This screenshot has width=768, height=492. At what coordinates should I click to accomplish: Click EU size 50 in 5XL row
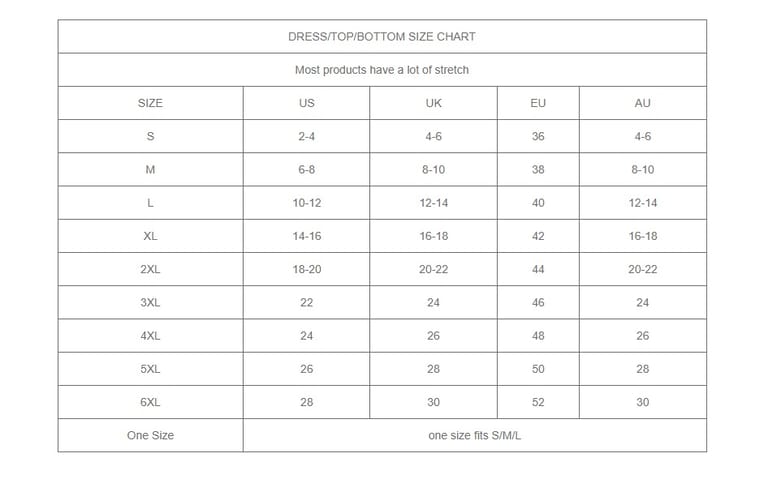point(538,369)
